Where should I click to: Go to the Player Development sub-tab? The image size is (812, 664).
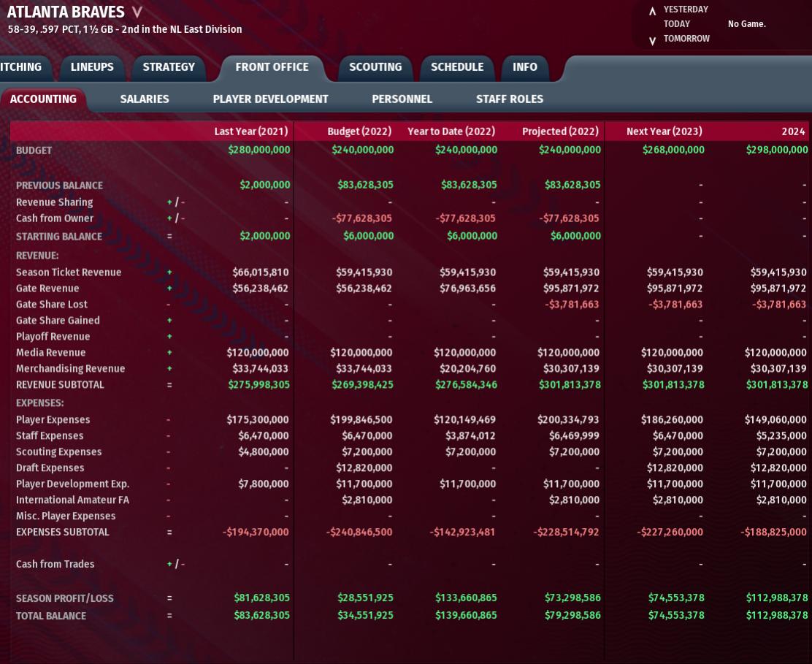coord(270,99)
